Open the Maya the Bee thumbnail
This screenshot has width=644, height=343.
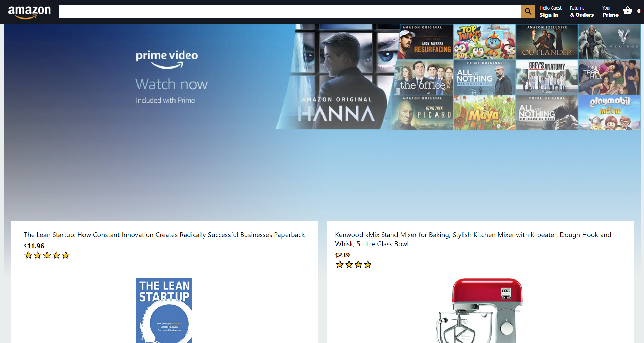484,113
